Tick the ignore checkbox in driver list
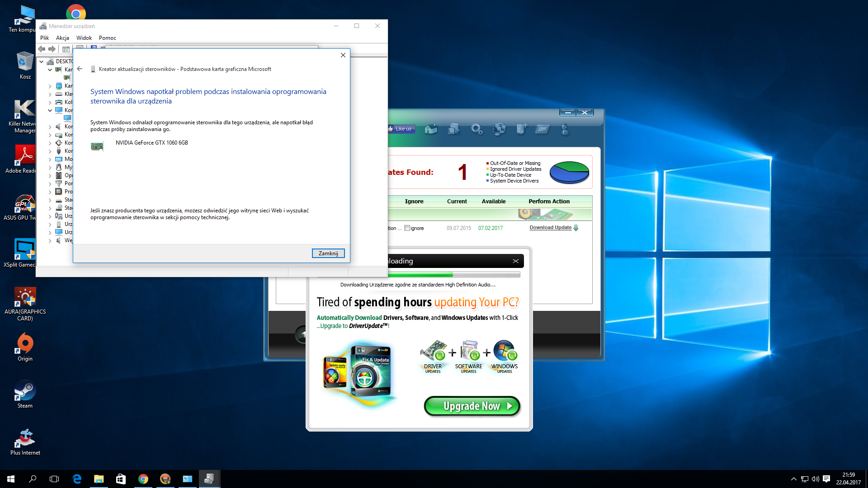 click(x=407, y=228)
